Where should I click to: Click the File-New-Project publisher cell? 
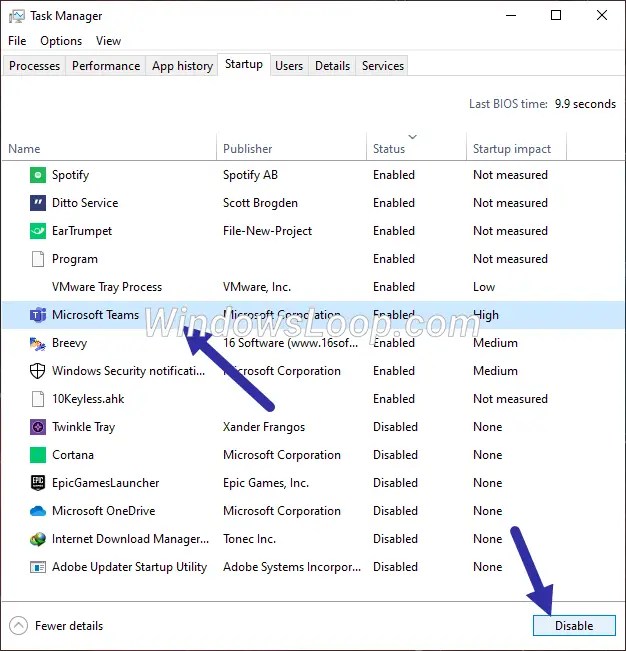tap(267, 231)
